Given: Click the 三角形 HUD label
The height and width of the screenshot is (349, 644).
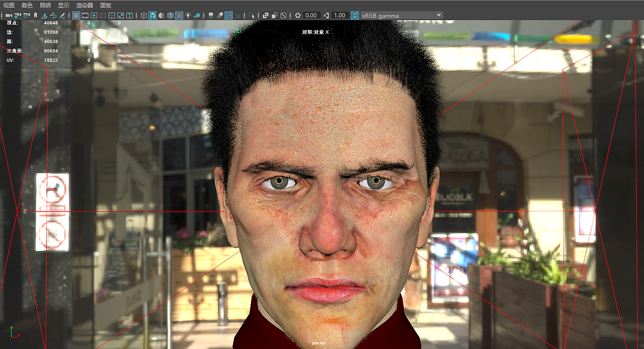Looking at the screenshot, I should 15,50.
